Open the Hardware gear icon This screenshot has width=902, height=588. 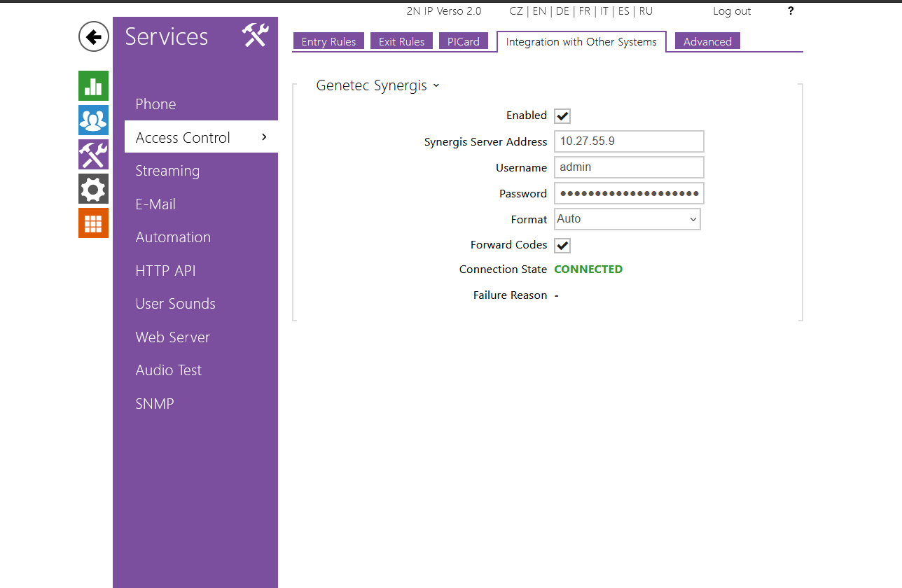coord(93,189)
